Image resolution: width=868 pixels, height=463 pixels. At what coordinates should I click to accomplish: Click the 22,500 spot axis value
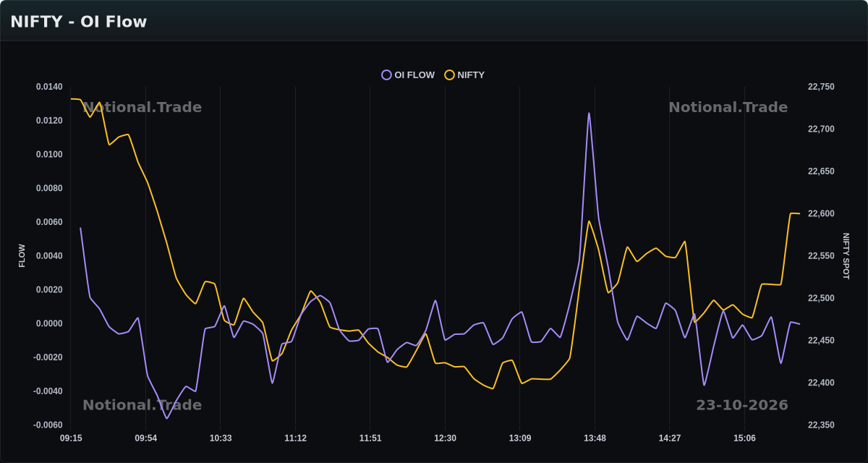pyautogui.click(x=821, y=298)
